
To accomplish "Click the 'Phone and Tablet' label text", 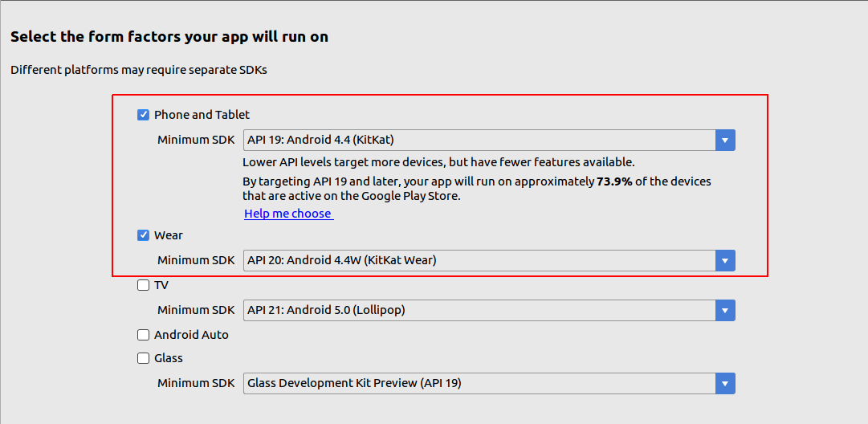I will [202, 115].
